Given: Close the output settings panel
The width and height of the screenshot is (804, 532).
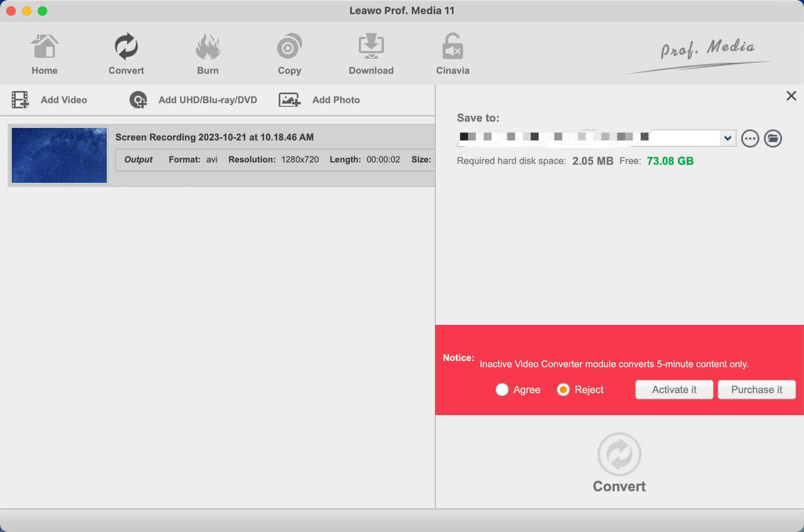Looking at the screenshot, I should [791, 96].
